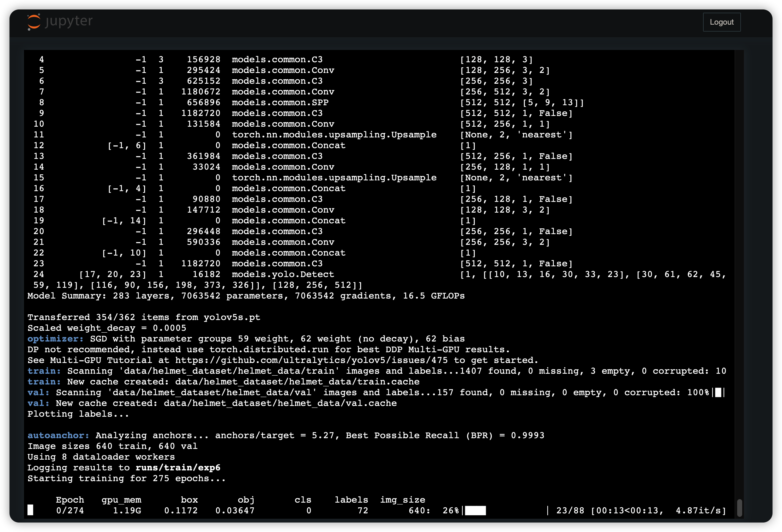Screen dimensions: 782x532
Task: Click 'runs/train/exp6' bold path
Action: point(178,467)
